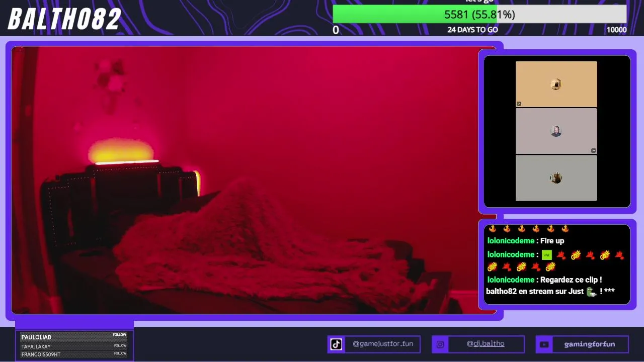
Task: Click FOLLOW next to TAPAJLAKAY
Action: tap(120, 346)
